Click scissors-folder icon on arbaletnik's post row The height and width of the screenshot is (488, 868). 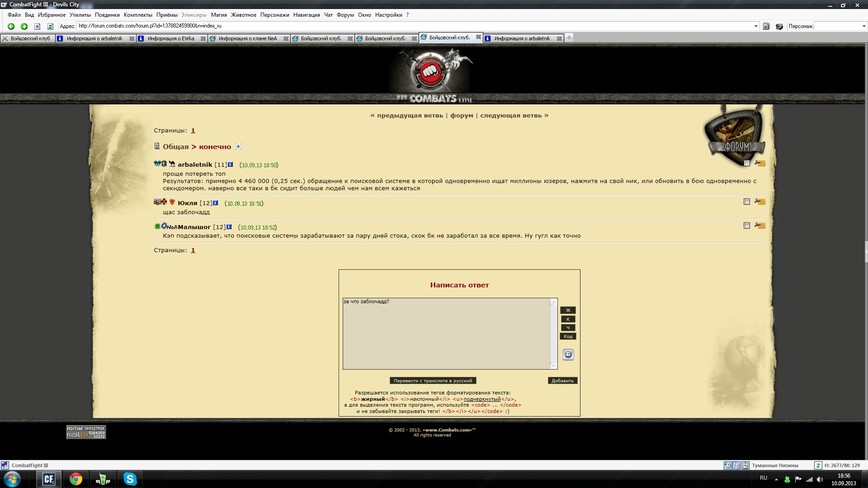[760, 163]
